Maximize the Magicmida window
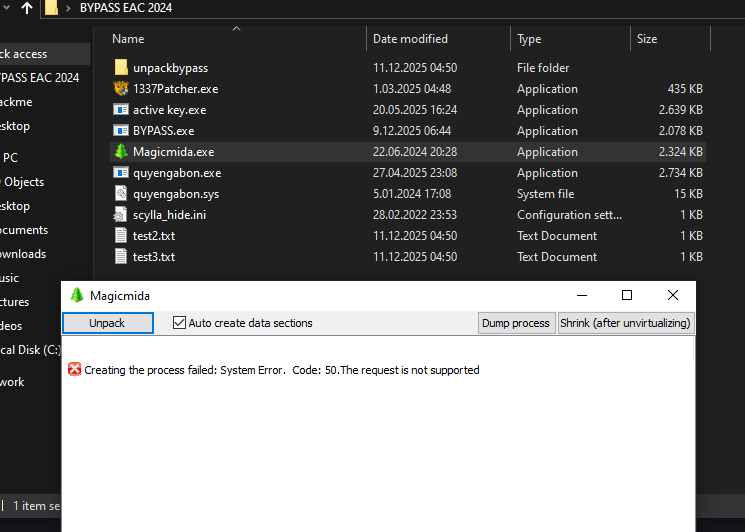The height and width of the screenshot is (532, 745). [627, 295]
